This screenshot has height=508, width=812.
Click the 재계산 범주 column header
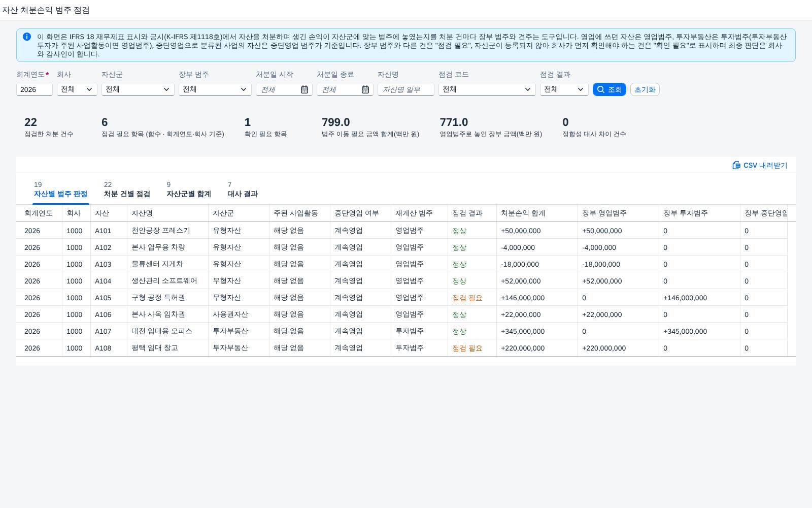pos(419,213)
